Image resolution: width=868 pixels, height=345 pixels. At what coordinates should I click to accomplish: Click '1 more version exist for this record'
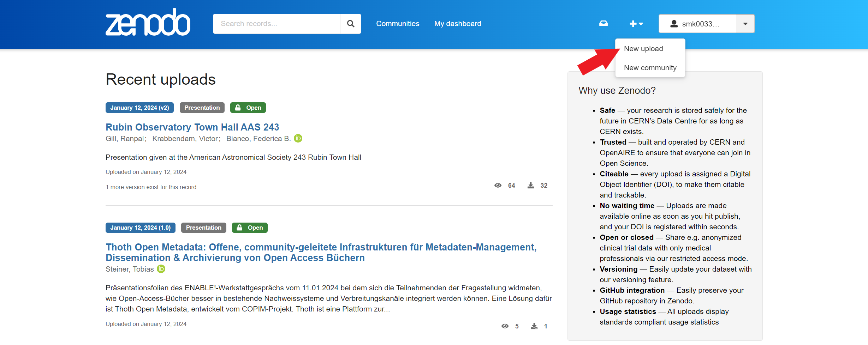pyautogui.click(x=151, y=187)
